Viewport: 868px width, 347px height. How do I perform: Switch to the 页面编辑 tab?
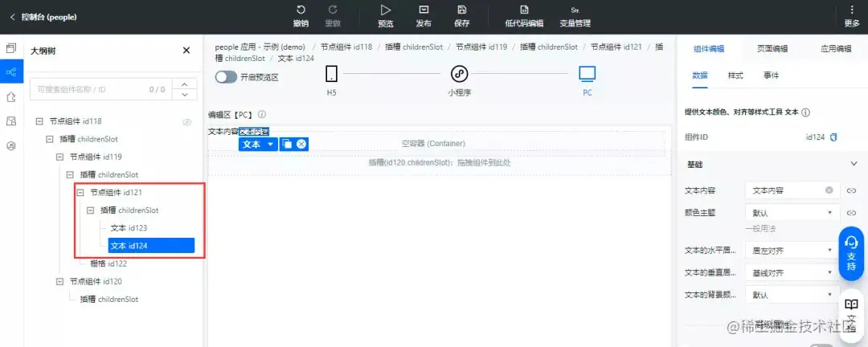773,49
